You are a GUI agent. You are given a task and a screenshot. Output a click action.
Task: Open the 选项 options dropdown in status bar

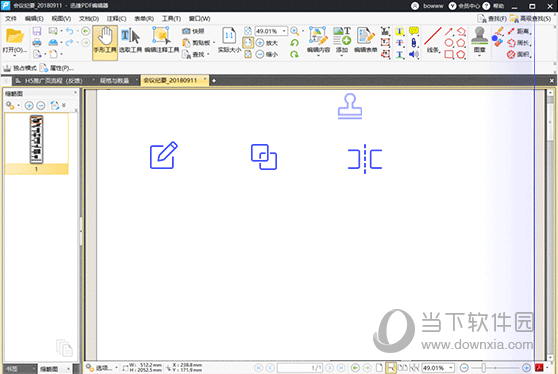[102, 368]
